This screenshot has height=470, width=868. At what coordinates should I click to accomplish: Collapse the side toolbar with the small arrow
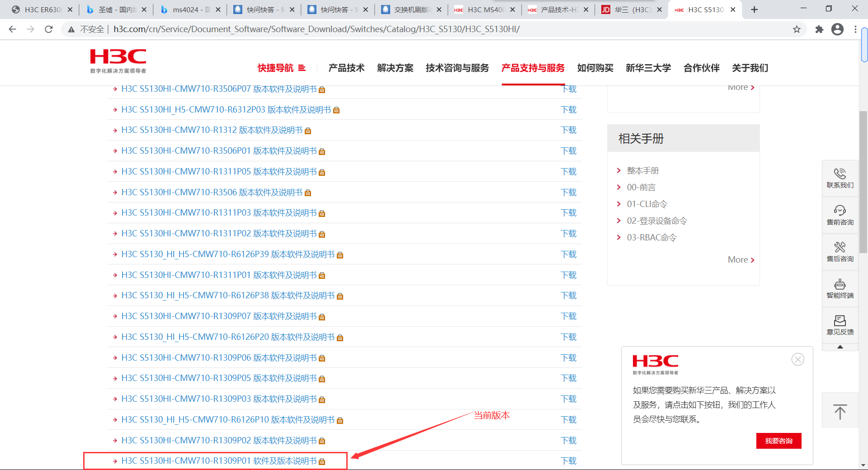point(840,347)
